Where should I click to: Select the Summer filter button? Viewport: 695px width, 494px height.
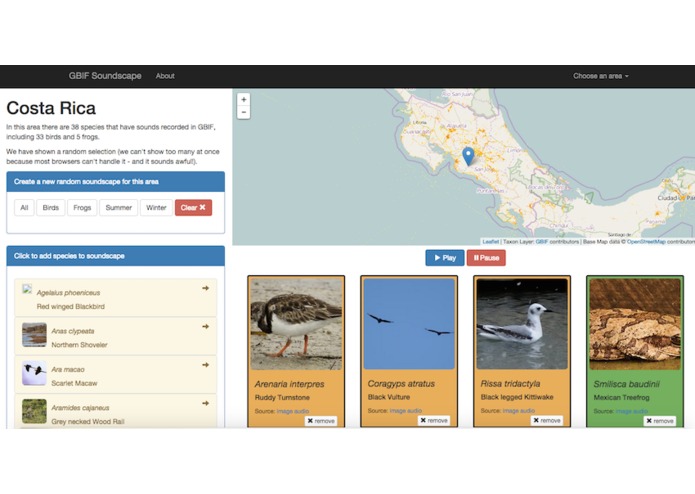pos(118,208)
